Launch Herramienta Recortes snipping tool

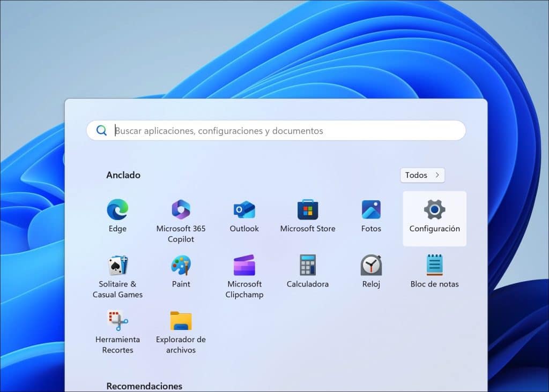tap(117, 331)
